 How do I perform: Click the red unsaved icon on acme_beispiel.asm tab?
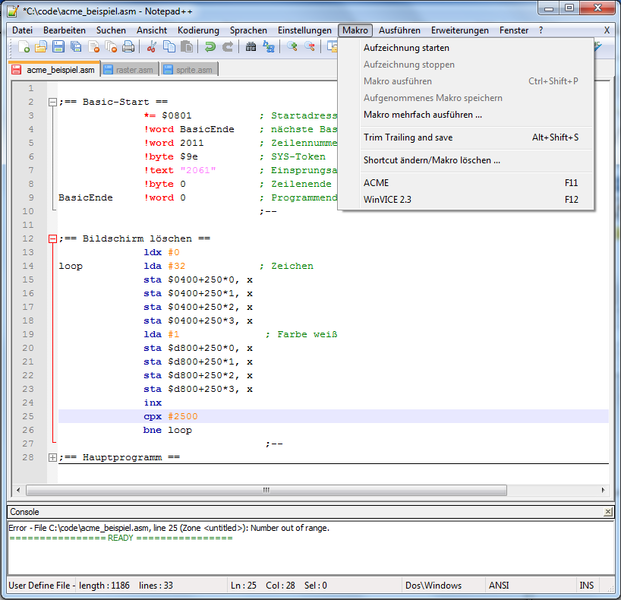pos(16,70)
